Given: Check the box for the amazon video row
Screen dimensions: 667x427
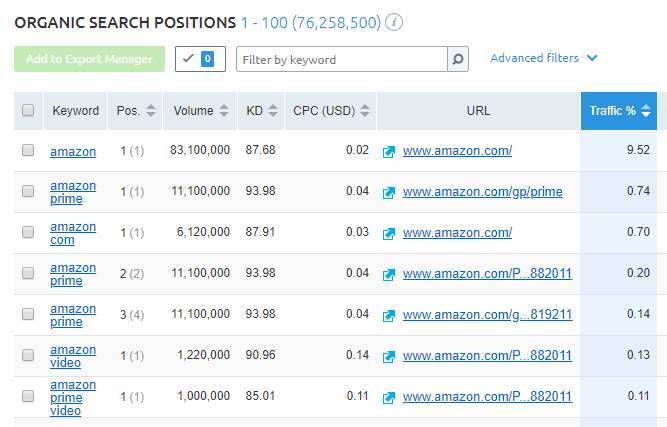Looking at the screenshot, I should [28, 355].
